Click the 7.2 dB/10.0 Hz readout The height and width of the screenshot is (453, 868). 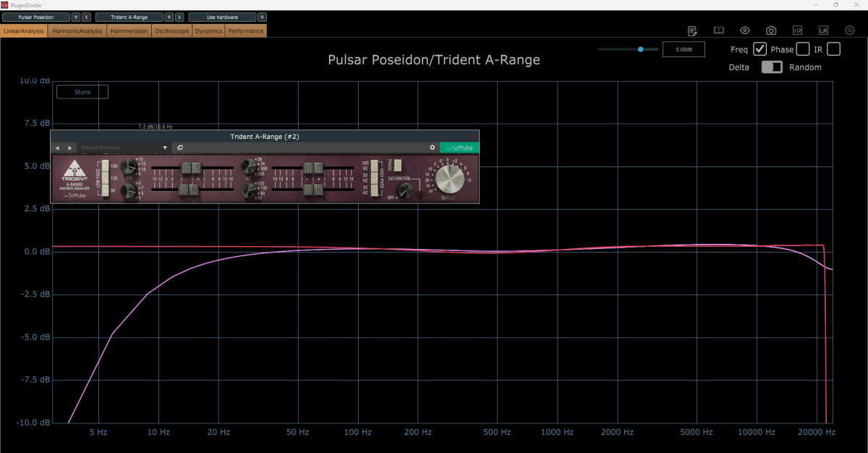click(156, 127)
